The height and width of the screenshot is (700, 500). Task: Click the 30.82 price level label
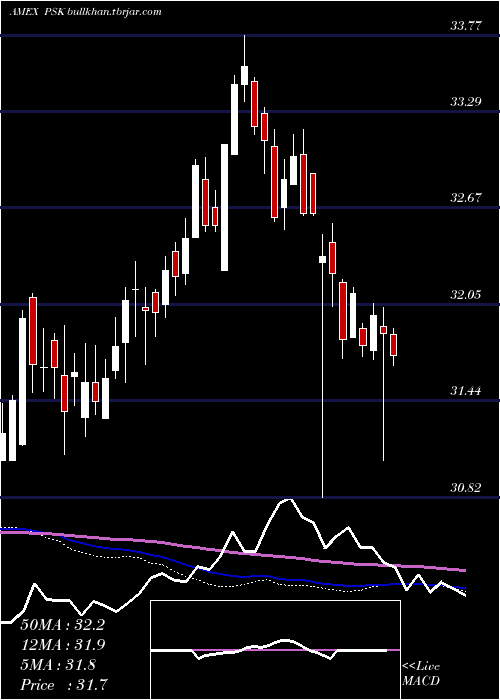(466, 488)
